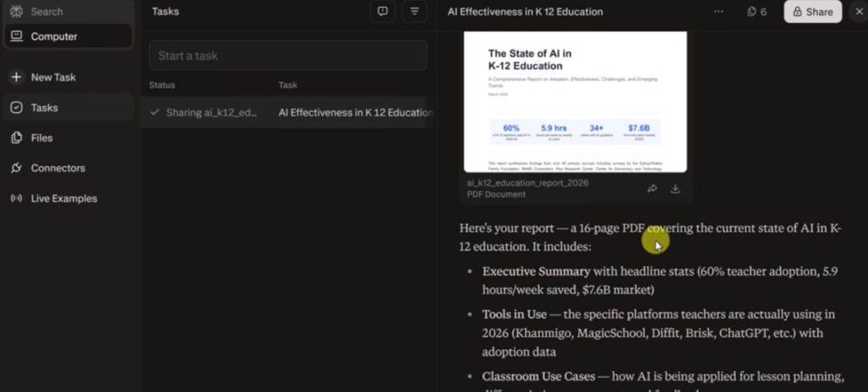Open the new chat icon in the Tasks header
This screenshot has height=392, width=868.
point(383,12)
